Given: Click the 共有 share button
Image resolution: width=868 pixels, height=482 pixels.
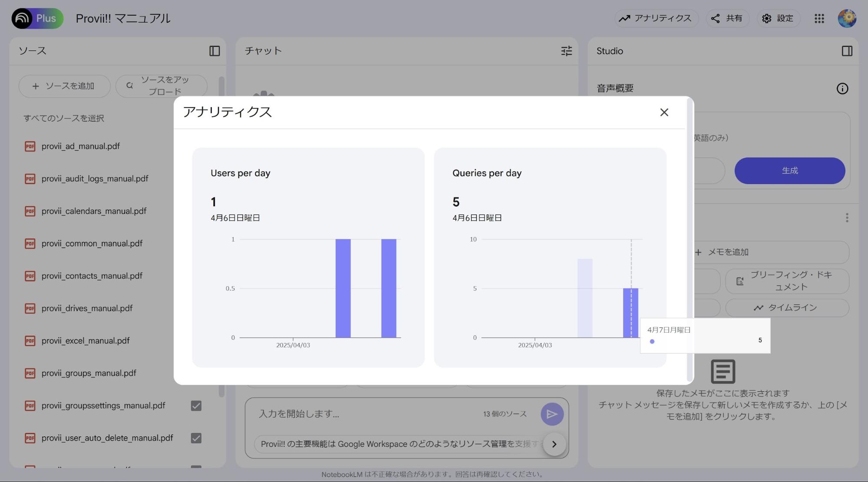Looking at the screenshot, I should pos(727,18).
